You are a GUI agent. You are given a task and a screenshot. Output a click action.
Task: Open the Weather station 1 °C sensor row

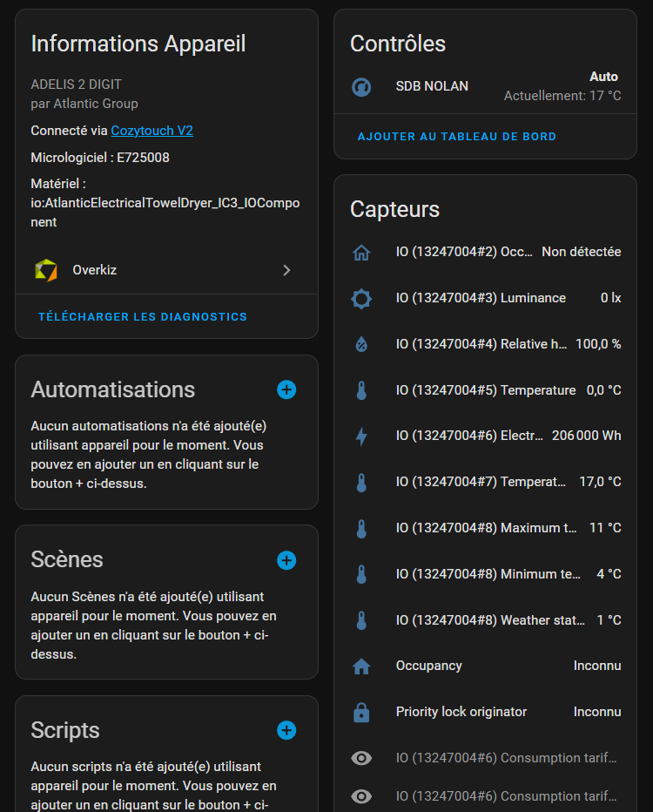pyautogui.click(x=485, y=620)
